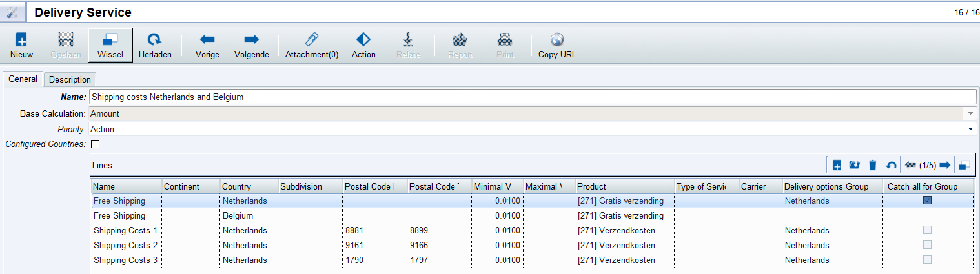Click the Wissel toggle view button
This screenshot has height=274, width=980.
pyautogui.click(x=110, y=44)
